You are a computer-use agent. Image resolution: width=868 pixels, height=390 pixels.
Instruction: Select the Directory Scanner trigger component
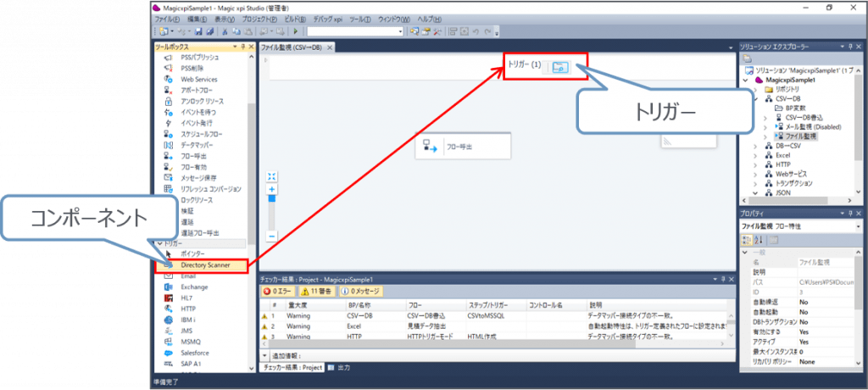[205, 265]
